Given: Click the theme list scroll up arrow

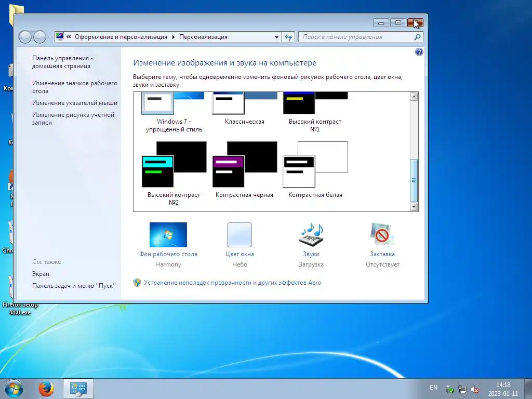Looking at the screenshot, I should (414, 96).
